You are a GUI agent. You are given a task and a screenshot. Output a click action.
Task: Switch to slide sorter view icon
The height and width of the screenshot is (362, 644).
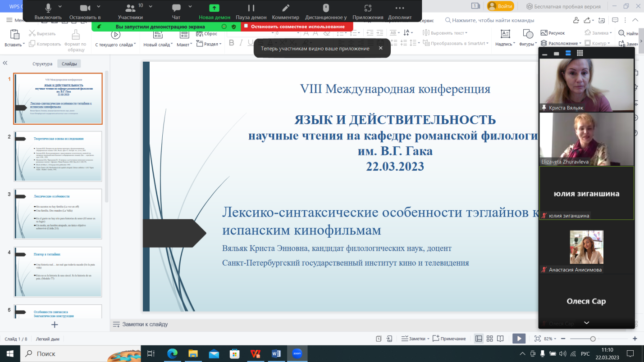click(489, 339)
